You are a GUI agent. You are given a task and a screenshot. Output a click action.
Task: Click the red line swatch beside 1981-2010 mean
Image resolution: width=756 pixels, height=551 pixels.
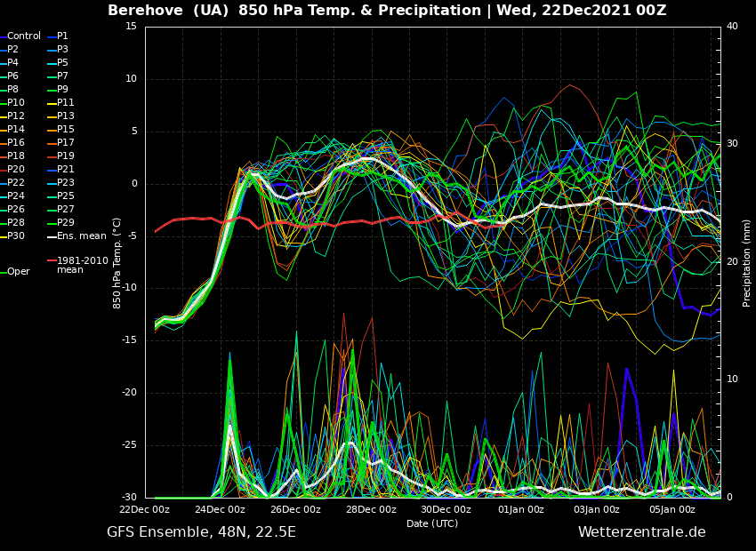[52, 261]
